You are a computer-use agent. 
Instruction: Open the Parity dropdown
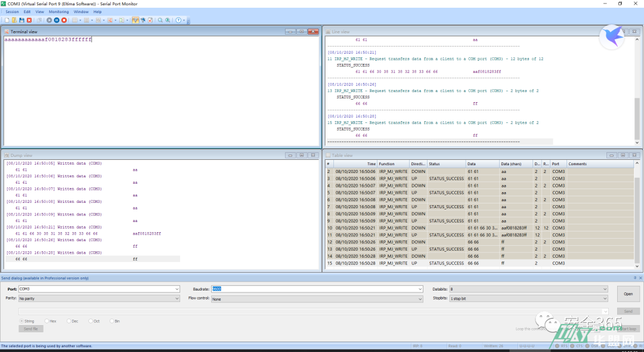coord(177,298)
